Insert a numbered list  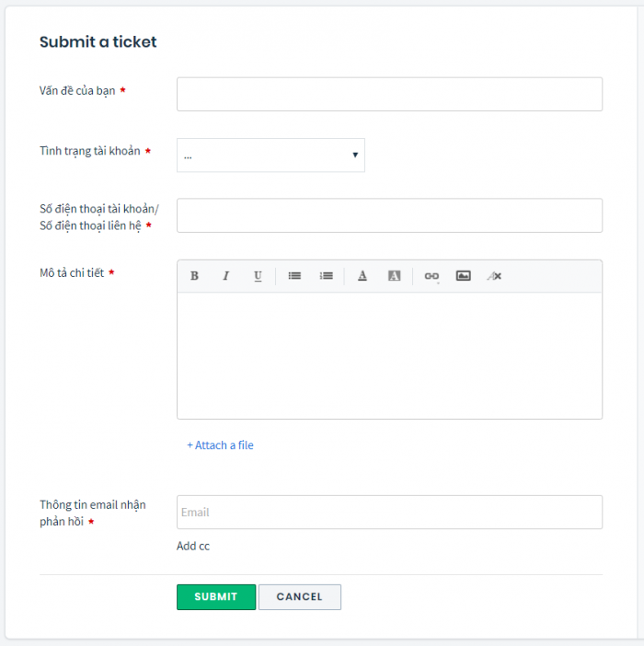326,276
